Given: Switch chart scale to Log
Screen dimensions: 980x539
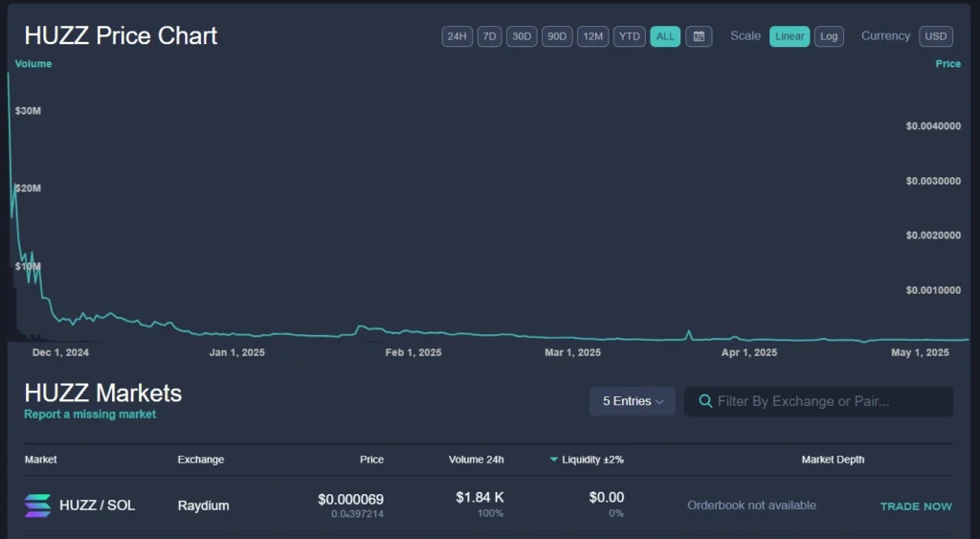Looking at the screenshot, I should 829,36.
